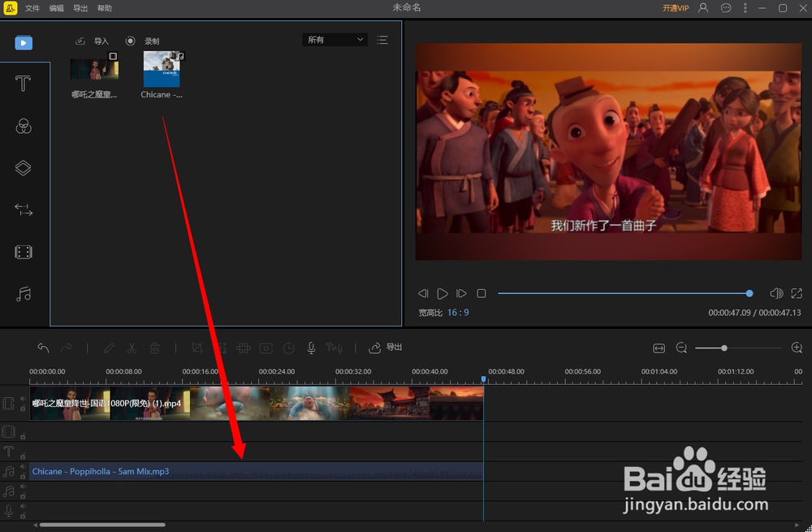Zoom in timeline with plus magnifier
Image resolution: width=812 pixels, height=532 pixels.
(x=797, y=348)
